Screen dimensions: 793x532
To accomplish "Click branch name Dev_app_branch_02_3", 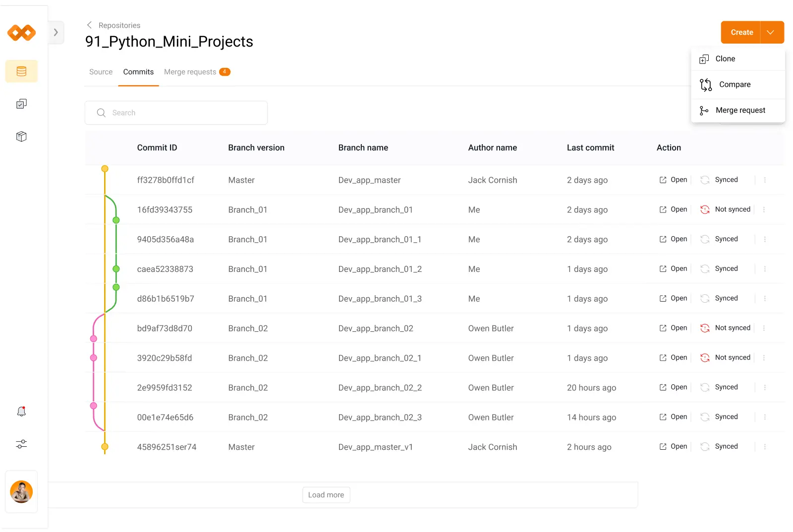I will click(x=380, y=418).
